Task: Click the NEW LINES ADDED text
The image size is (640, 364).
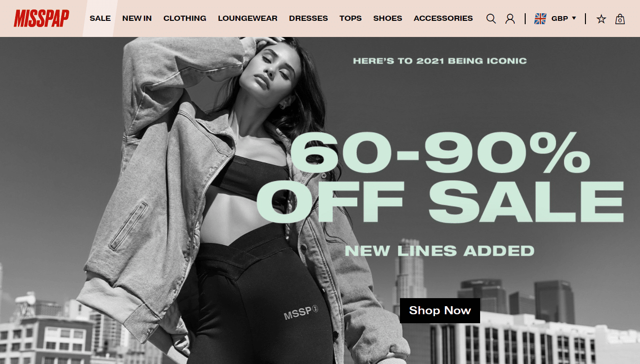Action: [x=439, y=250]
